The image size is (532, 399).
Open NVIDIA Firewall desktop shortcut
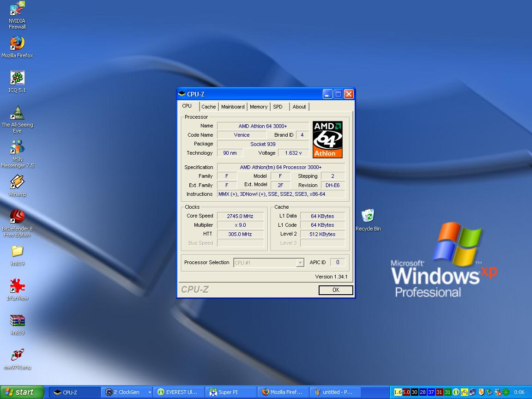pos(17,16)
